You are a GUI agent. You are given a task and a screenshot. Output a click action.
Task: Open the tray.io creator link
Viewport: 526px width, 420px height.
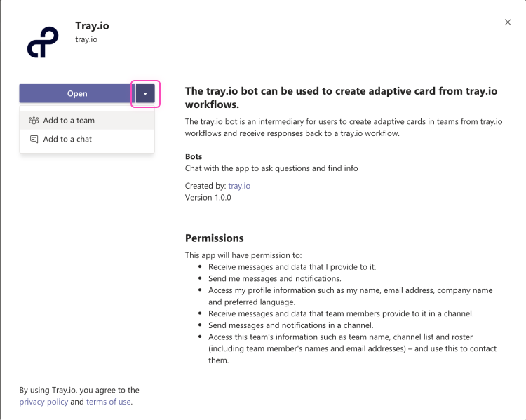tap(239, 186)
